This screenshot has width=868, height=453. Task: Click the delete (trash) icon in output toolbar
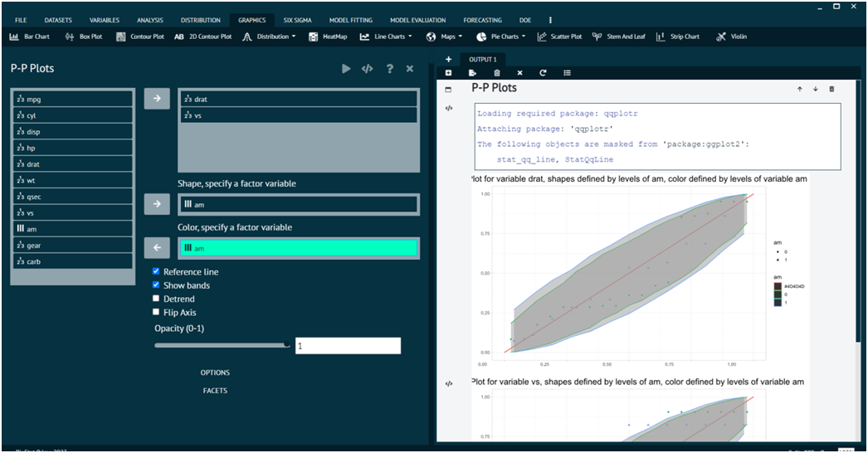[x=496, y=72]
